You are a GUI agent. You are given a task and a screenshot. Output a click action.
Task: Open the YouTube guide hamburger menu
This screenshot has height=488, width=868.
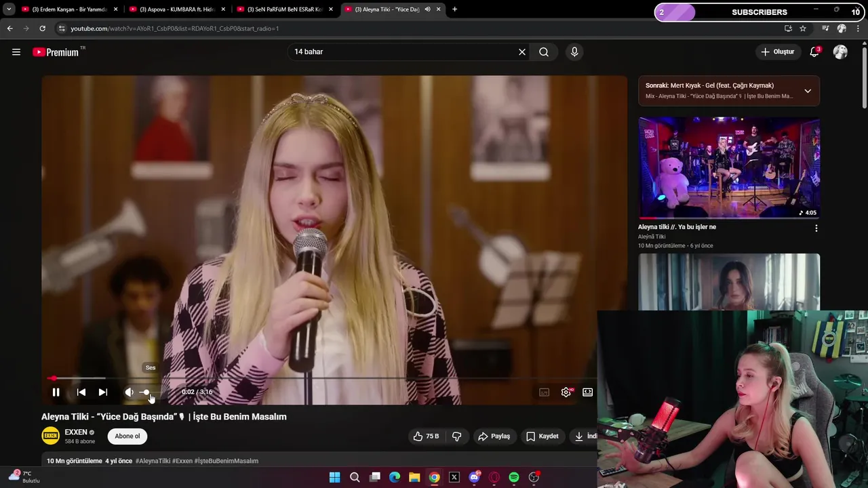pyautogui.click(x=16, y=52)
